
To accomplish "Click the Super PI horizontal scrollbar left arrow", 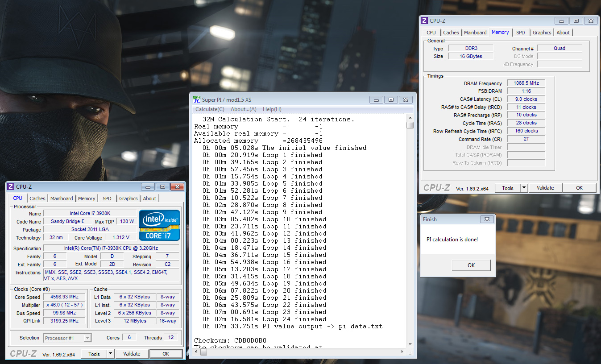I will point(197,352).
